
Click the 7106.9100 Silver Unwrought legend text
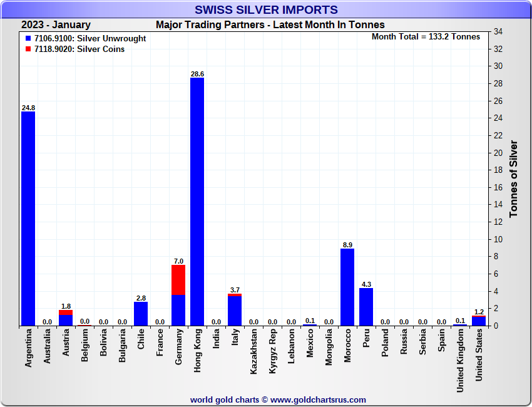(90, 39)
